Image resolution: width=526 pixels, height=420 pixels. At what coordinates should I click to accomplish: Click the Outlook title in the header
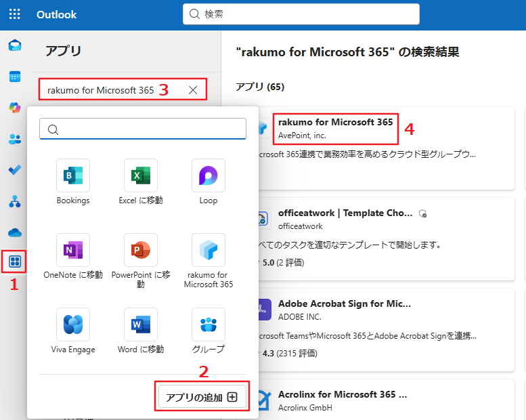[x=56, y=14]
